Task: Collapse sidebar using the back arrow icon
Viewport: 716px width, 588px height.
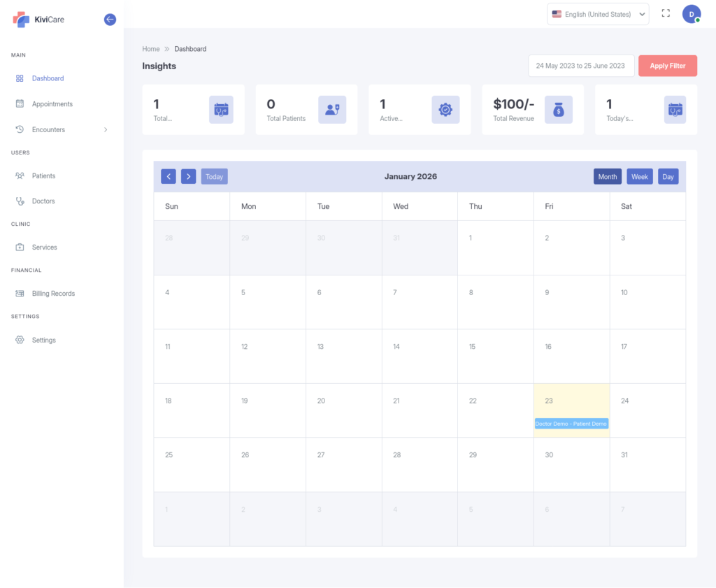Action: tap(110, 20)
